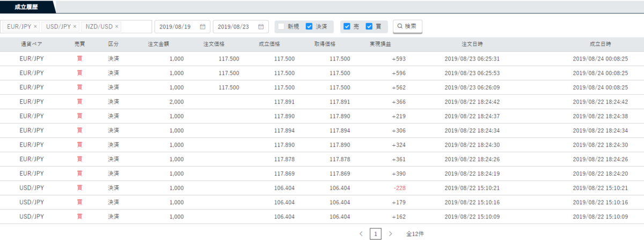Click the magnifier icon in 検索 button
Viewport: 644px width, 240px height.
pos(400,26)
